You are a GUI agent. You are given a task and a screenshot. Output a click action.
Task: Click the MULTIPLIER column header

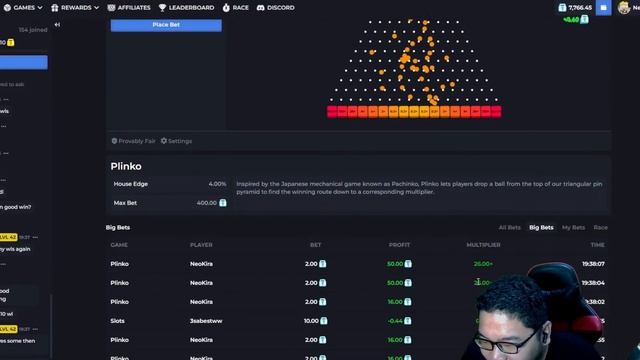pyautogui.click(x=483, y=245)
